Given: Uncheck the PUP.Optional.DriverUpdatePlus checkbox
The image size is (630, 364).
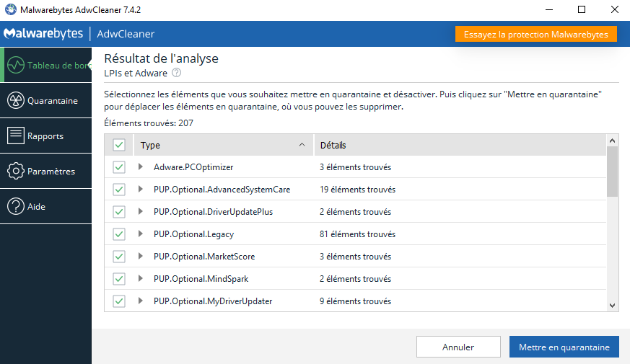Looking at the screenshot, I should [x=119, y=211].
